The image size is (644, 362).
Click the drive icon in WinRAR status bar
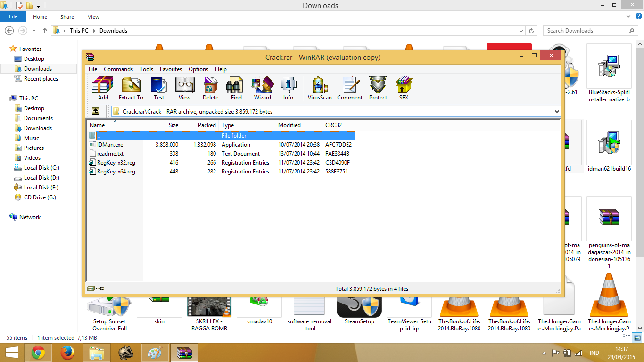click(x=91, y=288)
